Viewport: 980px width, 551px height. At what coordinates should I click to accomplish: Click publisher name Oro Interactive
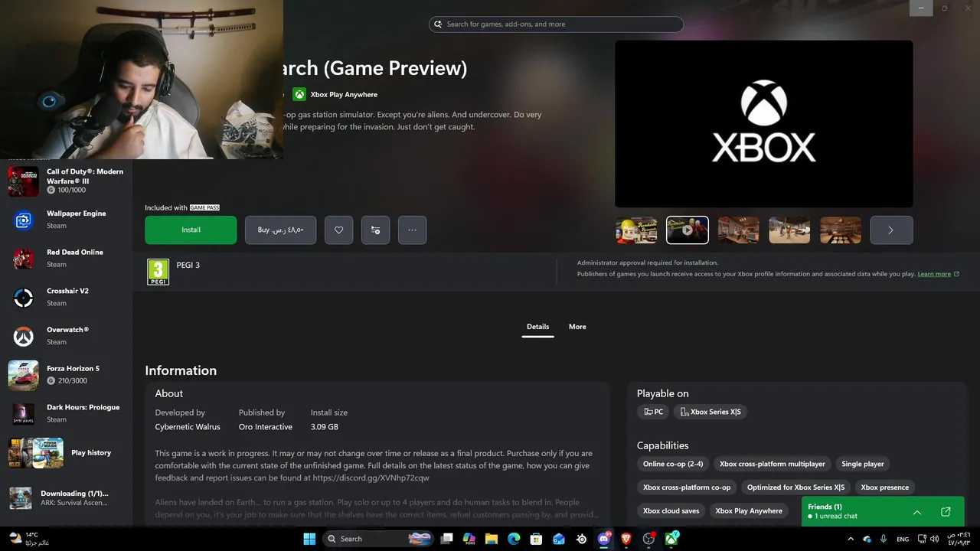click(265, 427)
